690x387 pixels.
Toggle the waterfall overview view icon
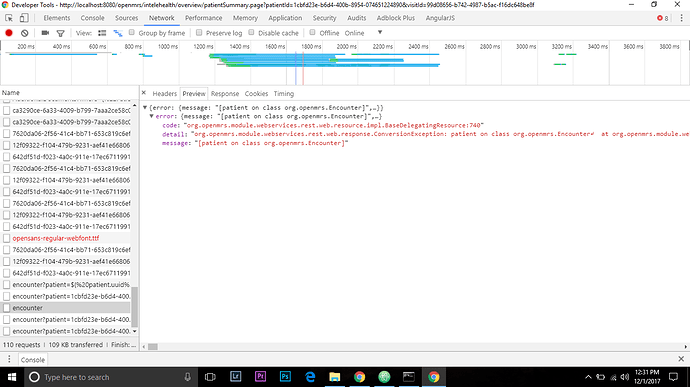click(118, 33)
